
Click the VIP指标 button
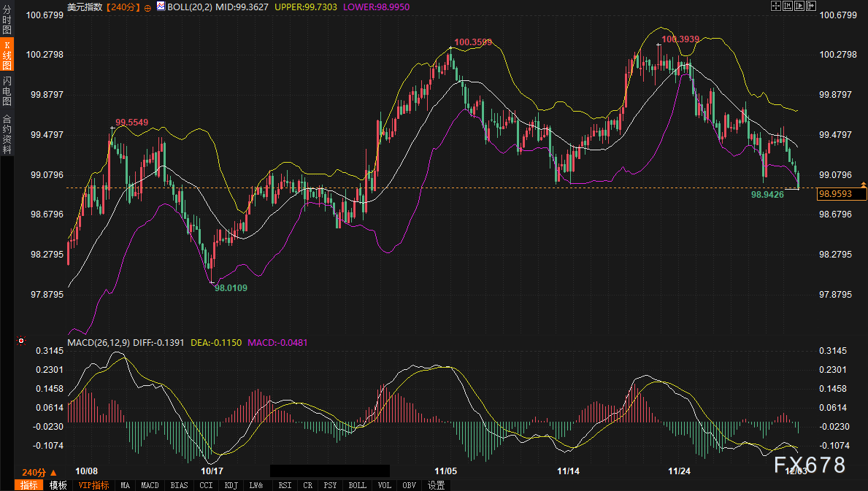(x=93, y=485)
